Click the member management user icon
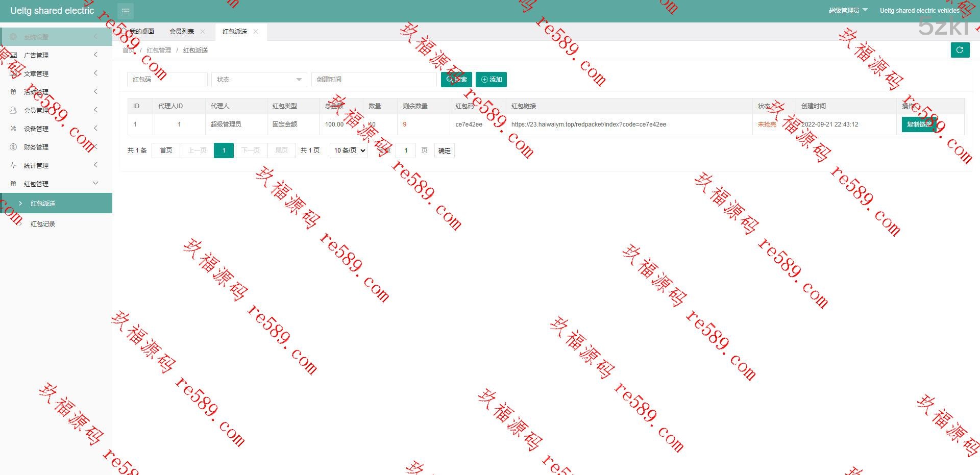This screenshot has width=980, height=475. pos(14,110)
